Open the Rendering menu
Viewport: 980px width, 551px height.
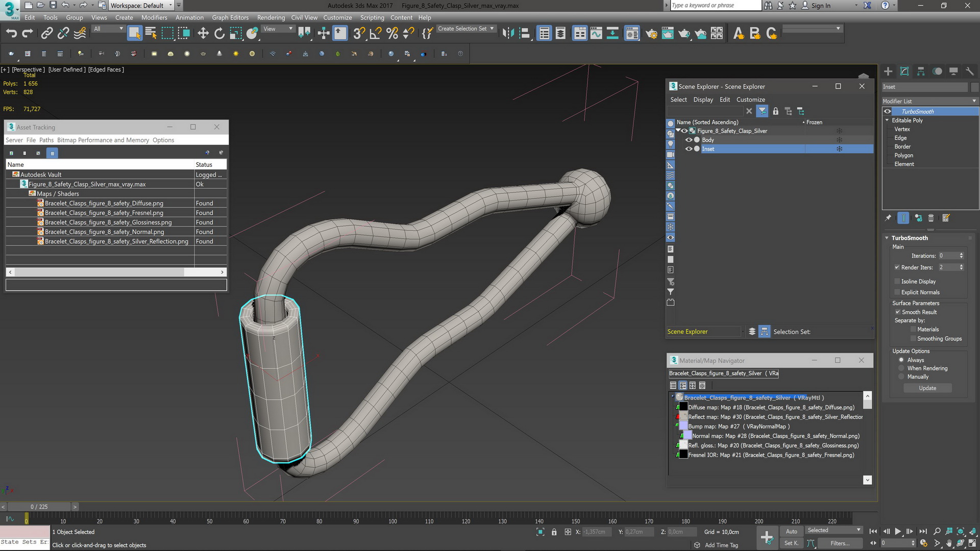pos(271,17)
